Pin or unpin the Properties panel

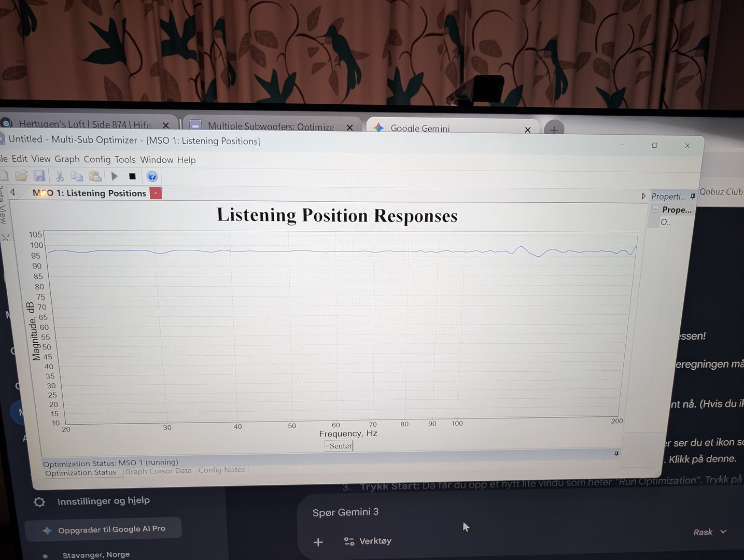click(x=693, y=196)
